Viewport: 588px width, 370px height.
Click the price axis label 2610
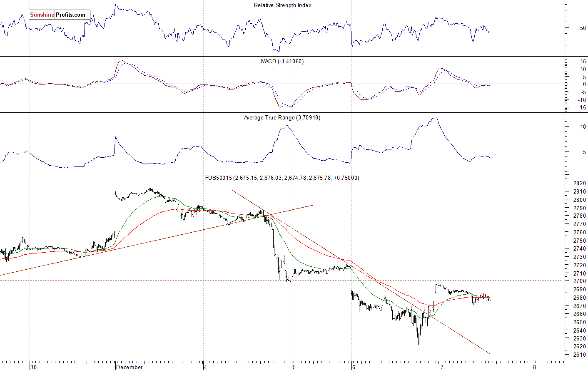(x=580, y=355)
